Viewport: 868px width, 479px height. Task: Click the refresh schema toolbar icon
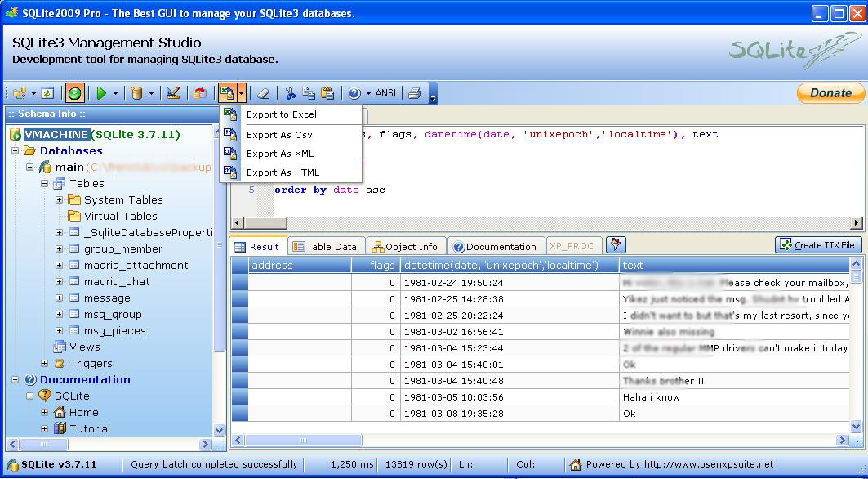click(47, 93)
